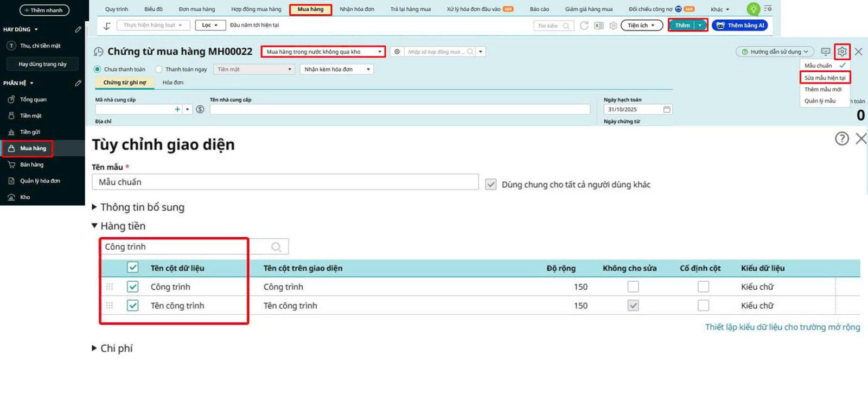Screen dimensions: 868x393
Task: Open the voucher form settings gear icon
Action: tap(841, 52)
